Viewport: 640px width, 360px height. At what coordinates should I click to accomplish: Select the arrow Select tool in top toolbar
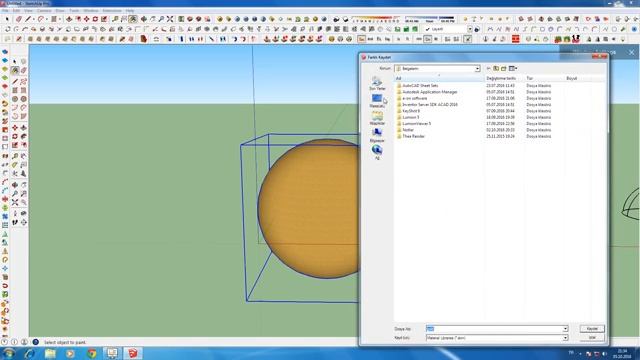7,19
